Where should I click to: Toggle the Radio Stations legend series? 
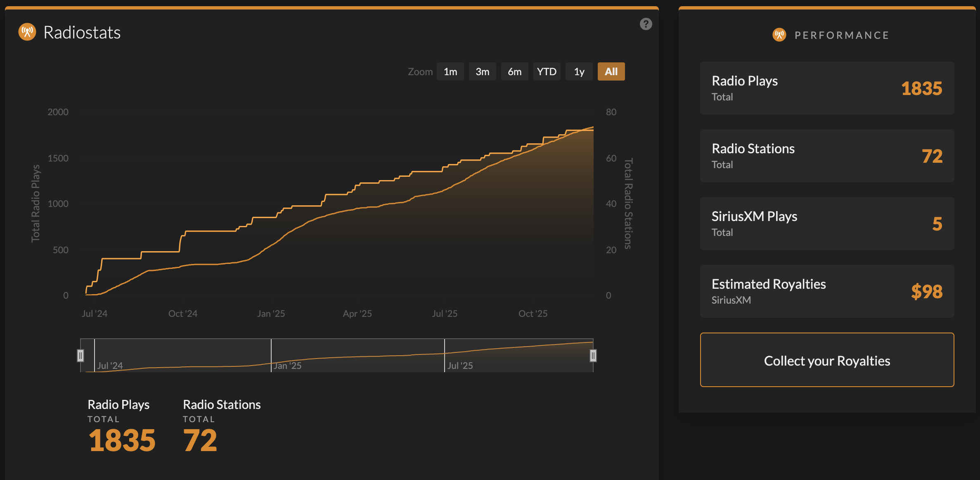pyautogui.click(x=222, y=405)
